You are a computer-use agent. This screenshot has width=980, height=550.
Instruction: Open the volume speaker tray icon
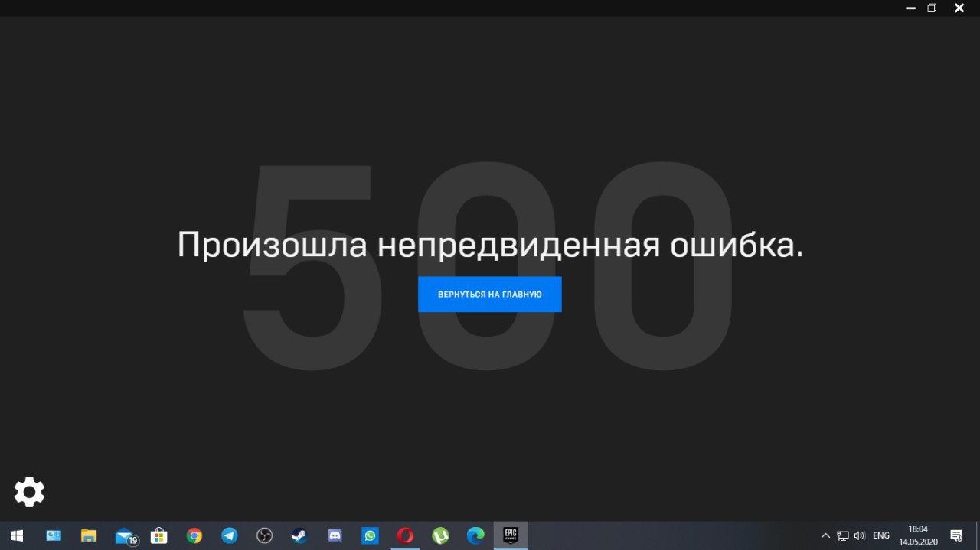[x=860, y=535]
